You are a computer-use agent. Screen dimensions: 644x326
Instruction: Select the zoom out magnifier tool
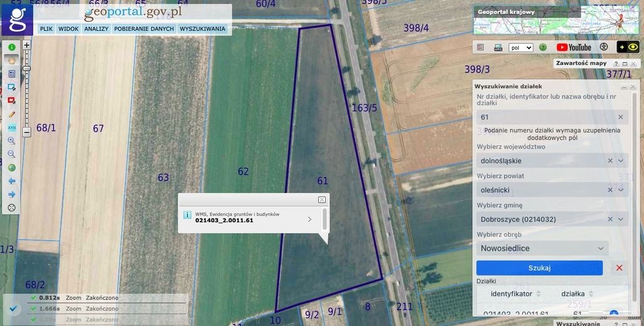[x=12, y=154]
